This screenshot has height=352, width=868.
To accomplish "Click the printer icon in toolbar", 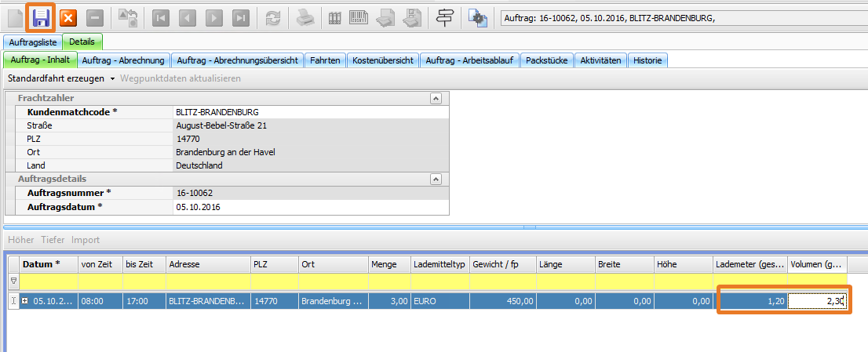I will click(304, 17).
